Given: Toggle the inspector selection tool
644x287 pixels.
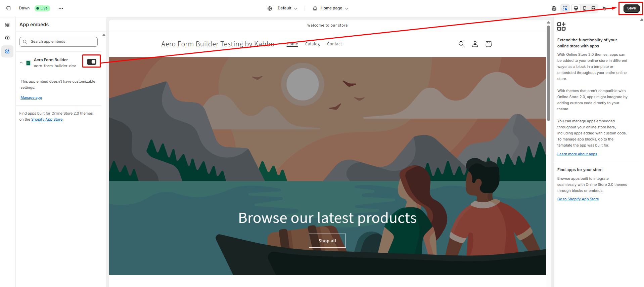Looking at the screenshot, I should pyautogui.click(x=565, y=8).
